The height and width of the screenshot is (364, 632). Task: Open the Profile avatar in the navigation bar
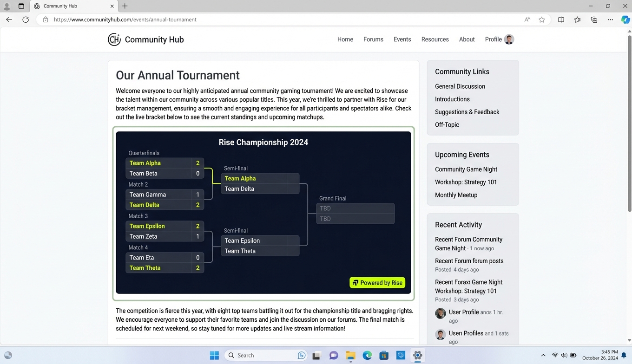click(509, 39)
